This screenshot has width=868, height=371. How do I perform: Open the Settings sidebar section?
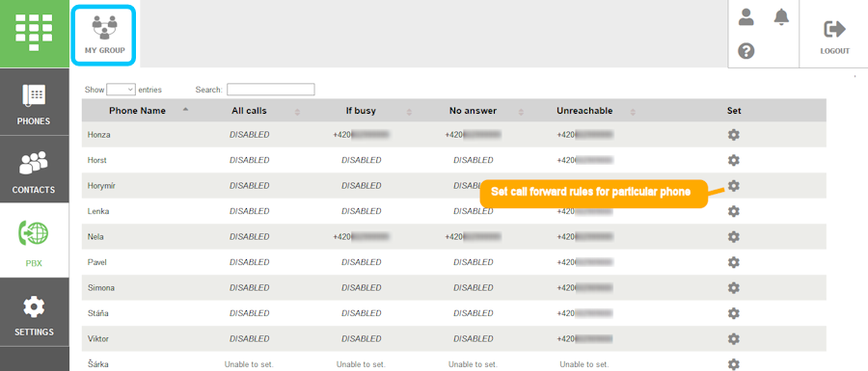tap(35, 313)
